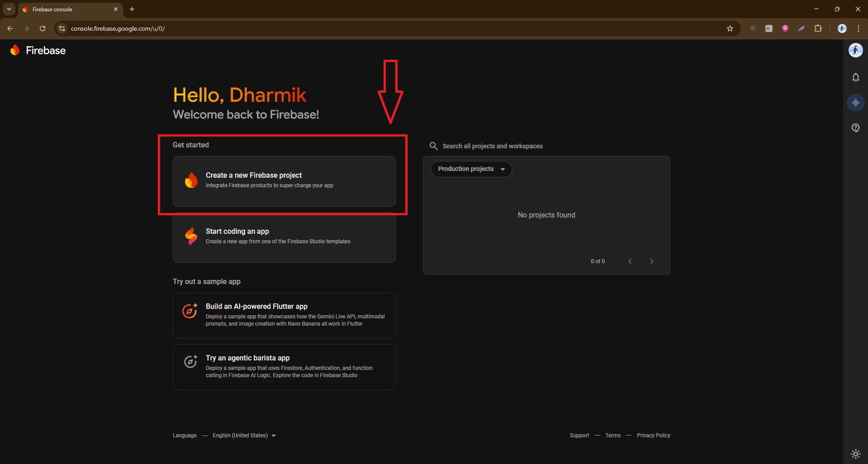The image size is (868, 464).
Task: Open the help question mark icon
Action: (855, 128)
